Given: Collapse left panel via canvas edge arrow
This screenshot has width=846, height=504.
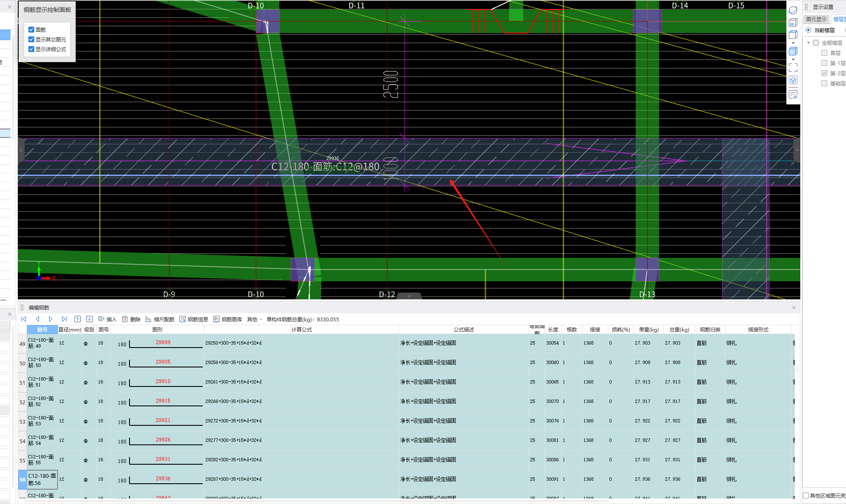Looking at the screenshot, I should click(21, 150).
